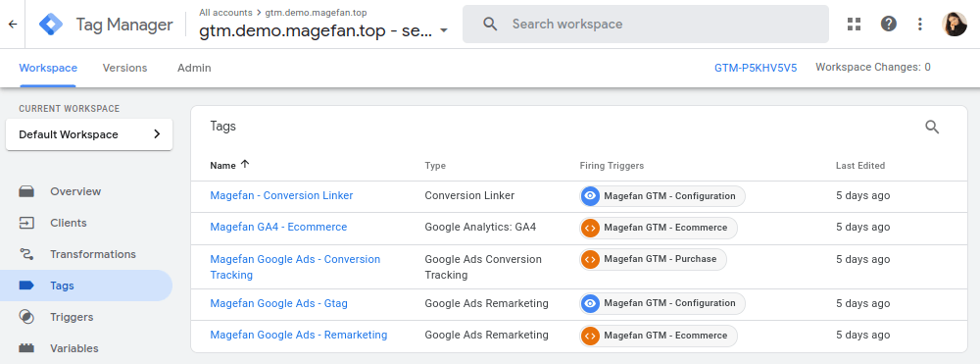Screen dimensions: 980x364
Task: Click the GTM-P5KHV5V5 container ID link
Action: coord(756,68)
